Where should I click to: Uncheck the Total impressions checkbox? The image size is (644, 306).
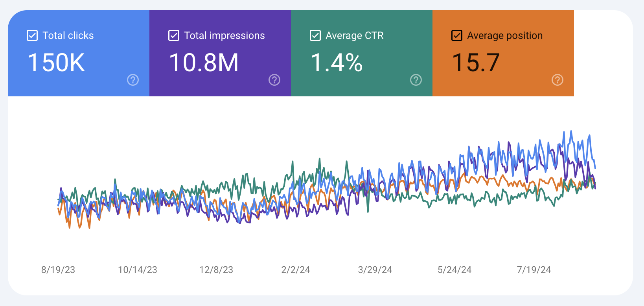pos(174,35)
